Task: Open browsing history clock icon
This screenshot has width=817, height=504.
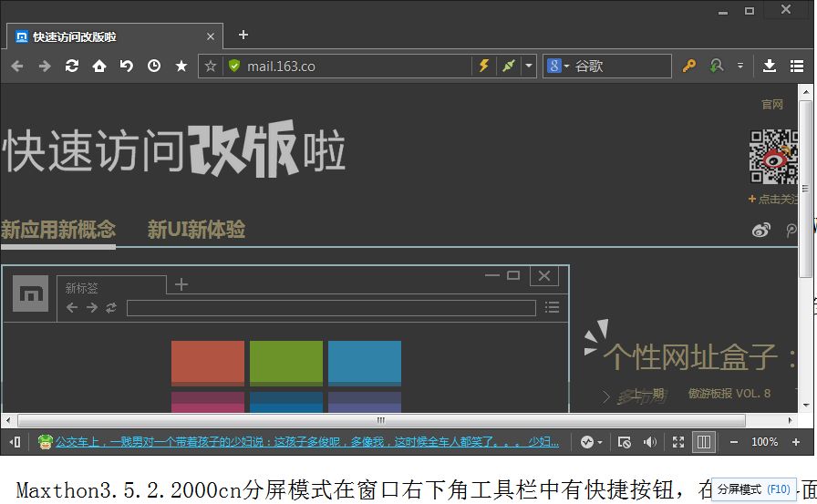Action: pos(154,67)
